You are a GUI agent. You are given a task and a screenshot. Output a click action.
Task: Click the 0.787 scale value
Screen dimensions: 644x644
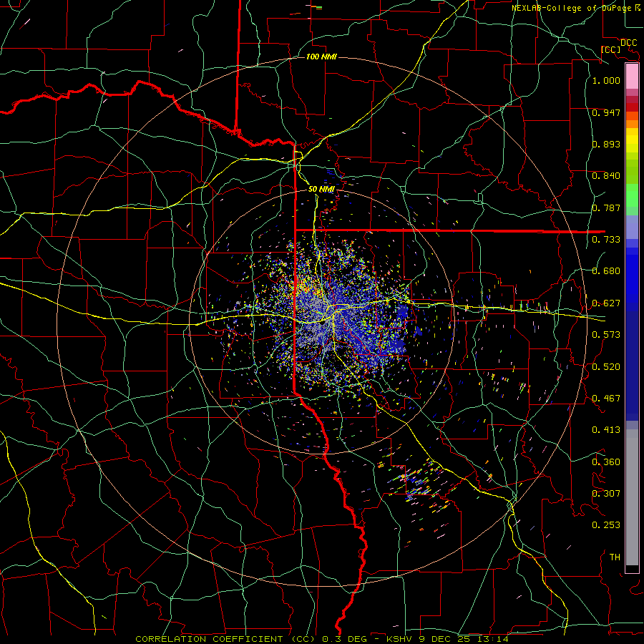(x=606, y=208)
